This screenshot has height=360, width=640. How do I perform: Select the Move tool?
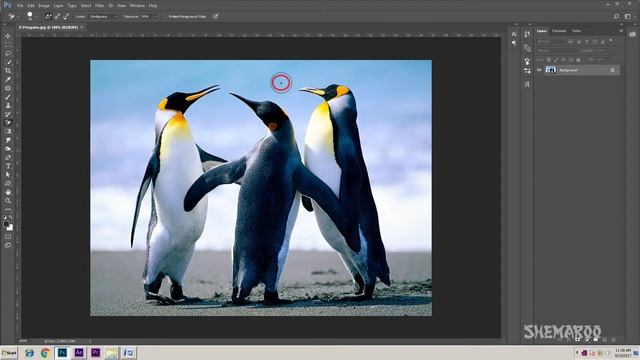point(8,36)
